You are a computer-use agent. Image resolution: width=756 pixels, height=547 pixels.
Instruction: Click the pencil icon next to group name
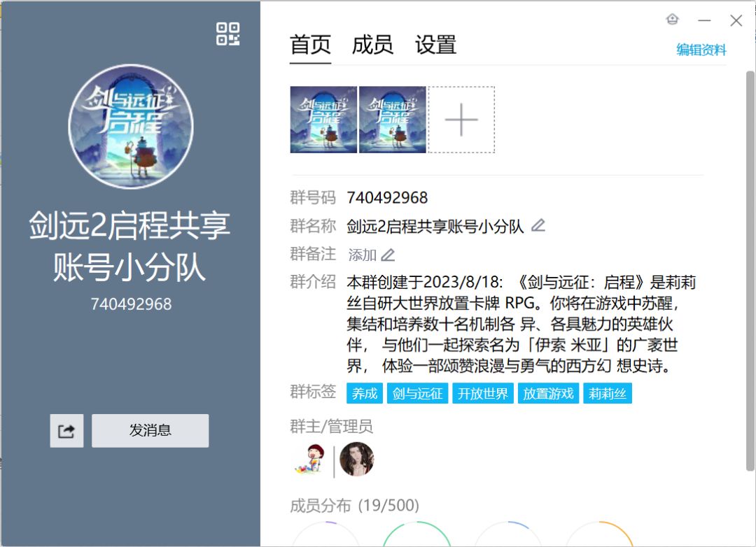point(538,225)
